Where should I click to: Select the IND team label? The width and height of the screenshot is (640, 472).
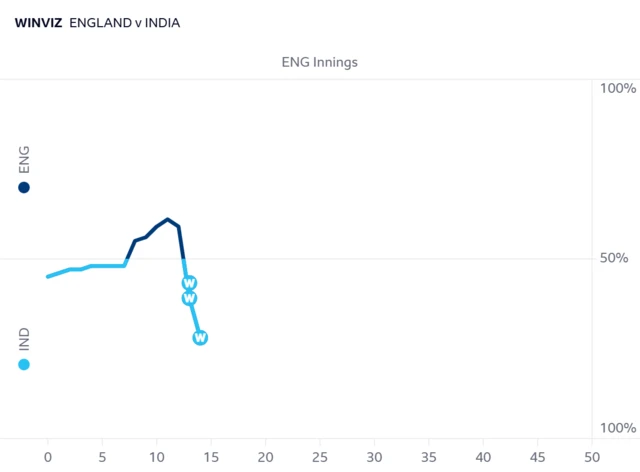tap(24, 339)
